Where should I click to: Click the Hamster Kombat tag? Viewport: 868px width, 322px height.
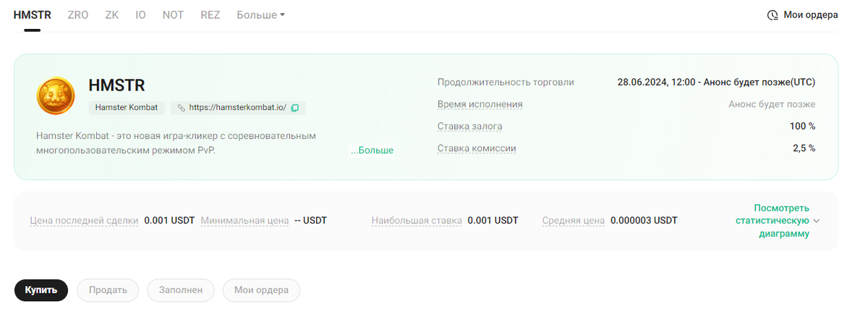127,108
